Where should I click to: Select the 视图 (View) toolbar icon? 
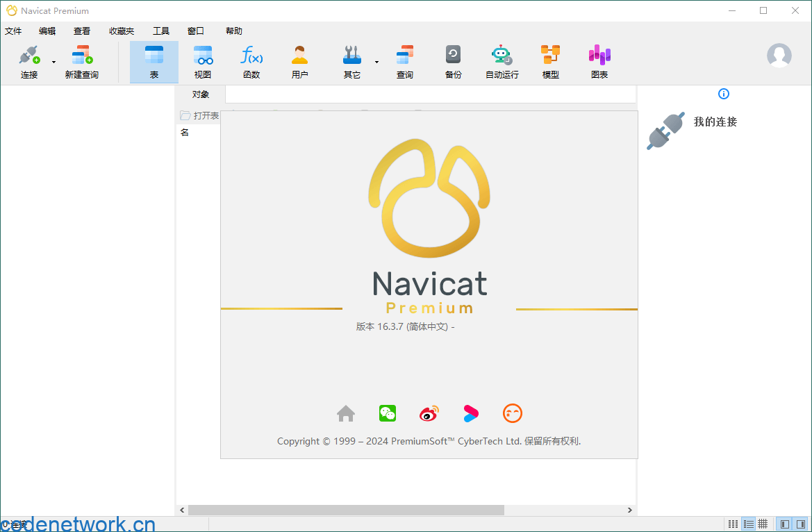pos(203,61)
